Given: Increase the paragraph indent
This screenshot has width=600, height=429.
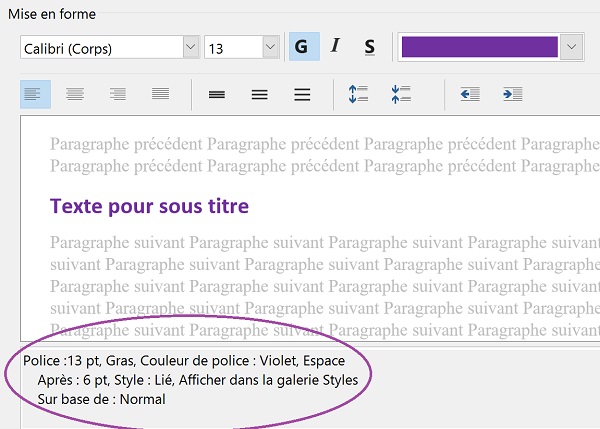Looking at the screenshot, I should (x=513, y=94).
